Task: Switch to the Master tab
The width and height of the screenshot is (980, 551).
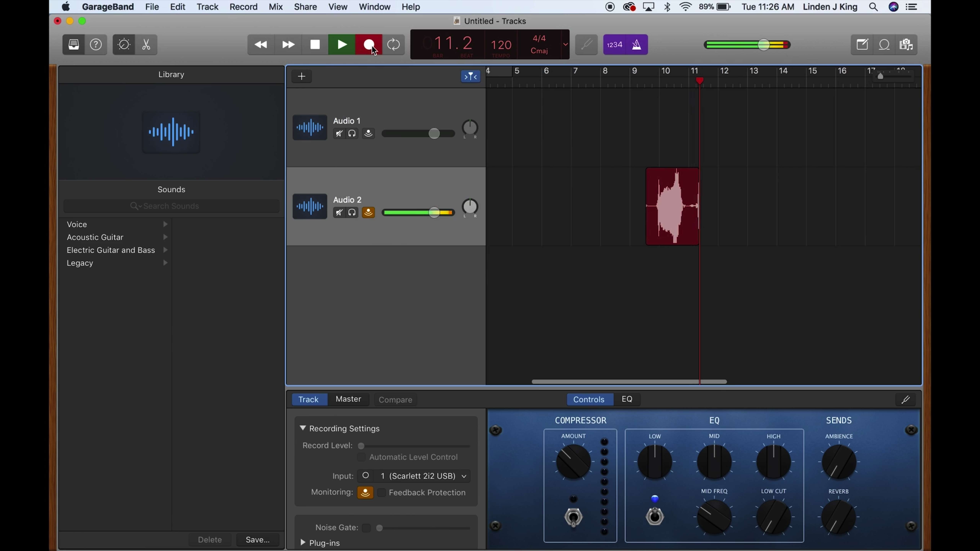Action: (x=349, y=399)
